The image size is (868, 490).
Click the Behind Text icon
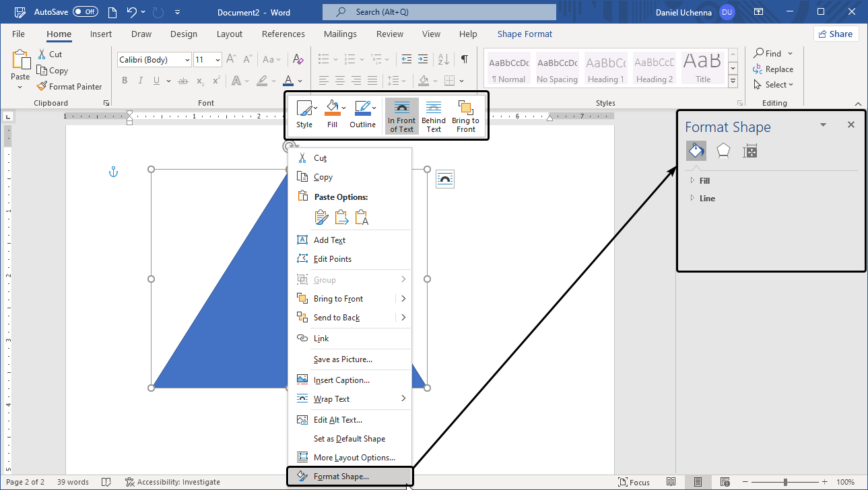(x=433, y=114)
